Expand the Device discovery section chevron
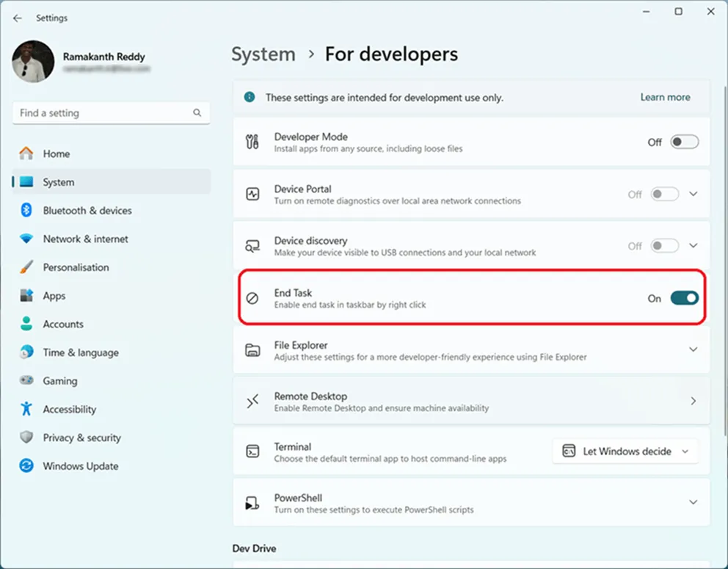The height and width of the screenshot is (569, 728). [x=693, y=246]
